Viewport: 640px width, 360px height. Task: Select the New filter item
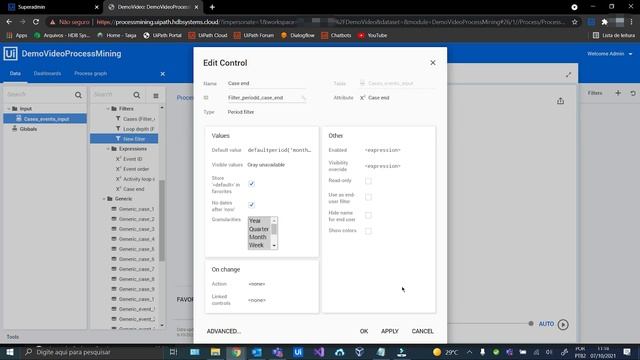click(x=124, y=139)
